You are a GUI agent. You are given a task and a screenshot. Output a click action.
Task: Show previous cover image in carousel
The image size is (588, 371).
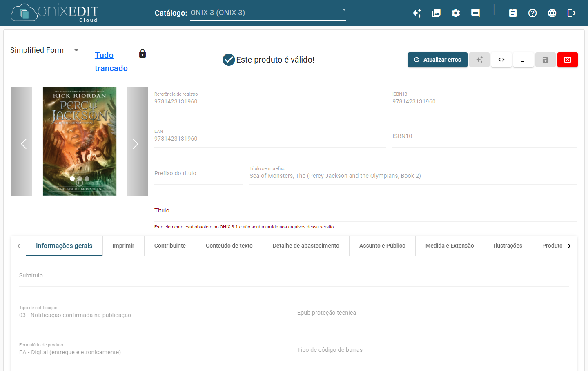tap(22, 141)
